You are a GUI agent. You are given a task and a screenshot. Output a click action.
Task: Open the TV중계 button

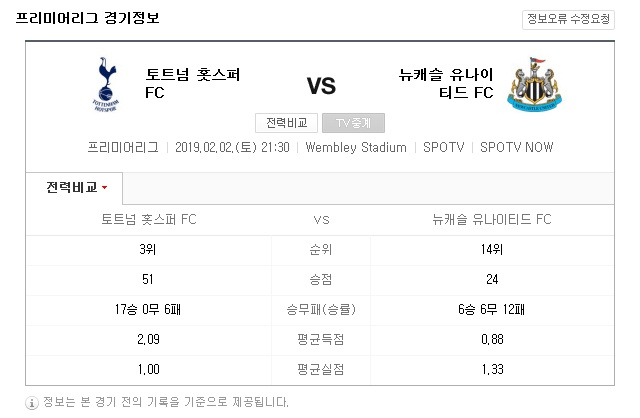pos(353,123)
